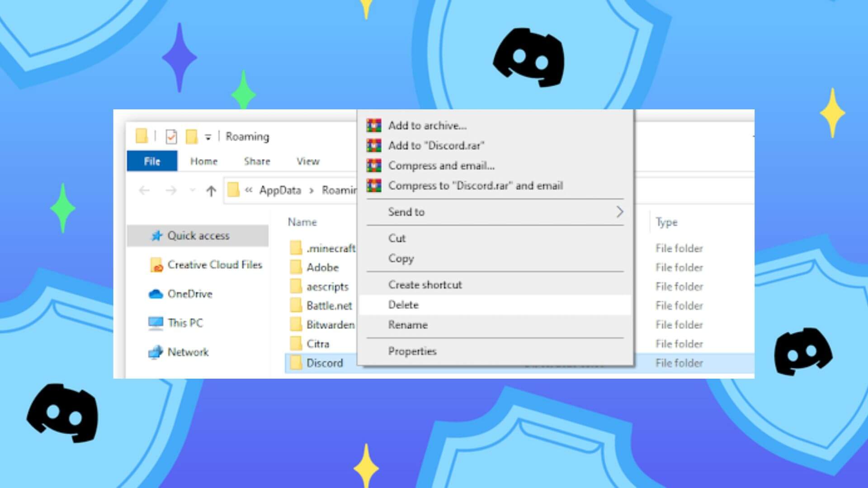Image resolution: width=868 pixels, height=488 pixels.
Task: Select Cut from context menu
Action: [495, 238]
